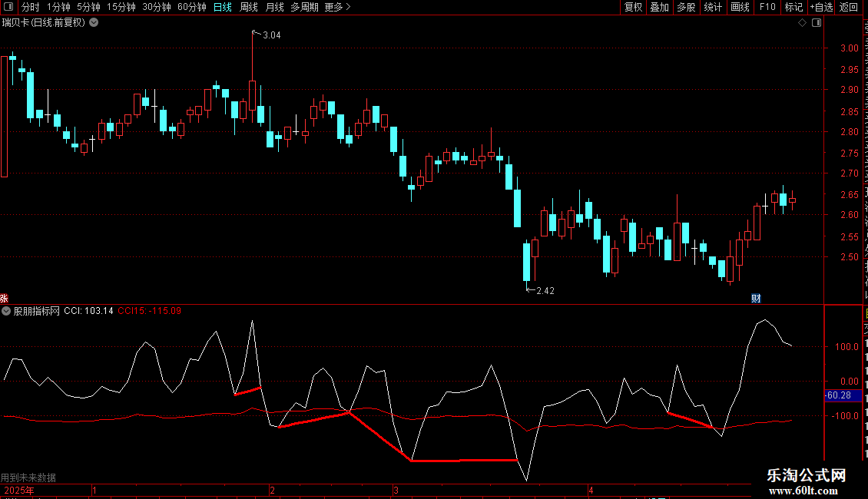This screenshot has height=499, width=868.
Task: Expand the 瑞贝卡 title dropdown arrow
Action: click(x=94, y=23)
